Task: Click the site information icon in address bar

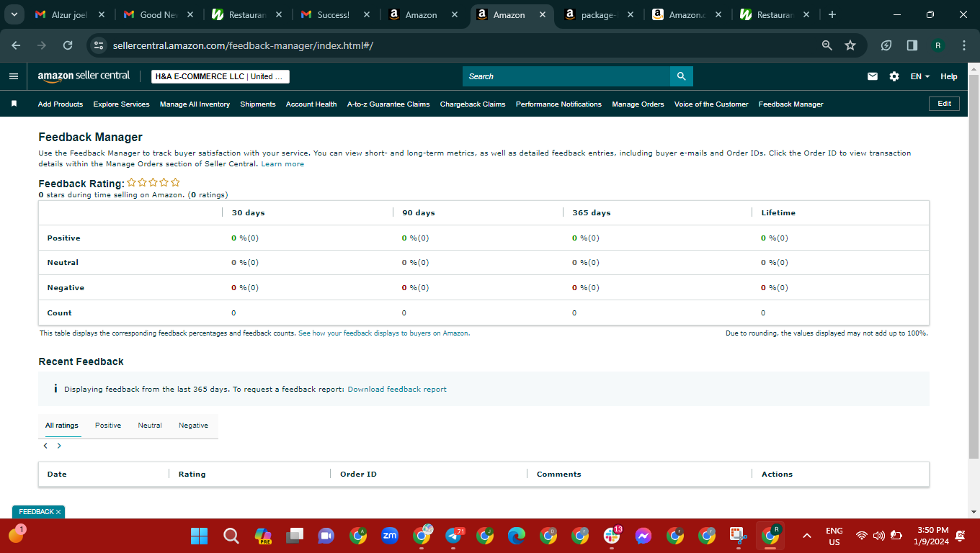Action: 99,45
